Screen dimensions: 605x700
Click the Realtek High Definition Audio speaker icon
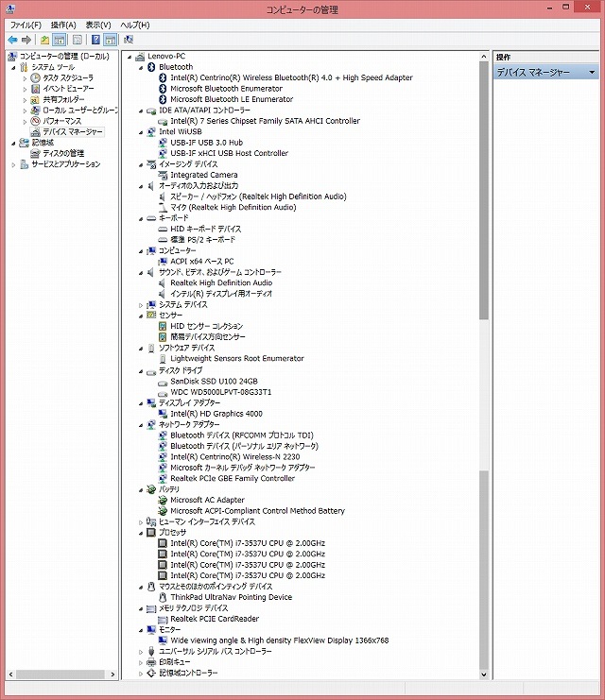coord(163,283)
